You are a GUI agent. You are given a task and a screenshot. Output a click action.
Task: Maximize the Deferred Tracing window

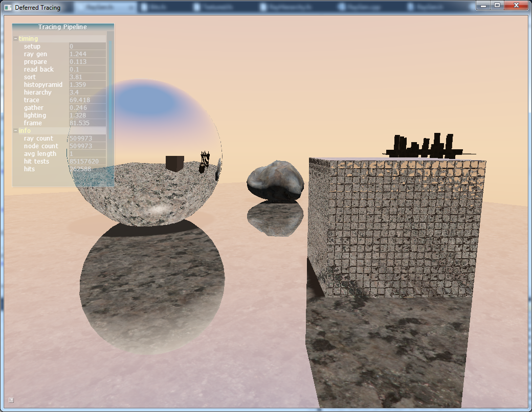(497, 5)
